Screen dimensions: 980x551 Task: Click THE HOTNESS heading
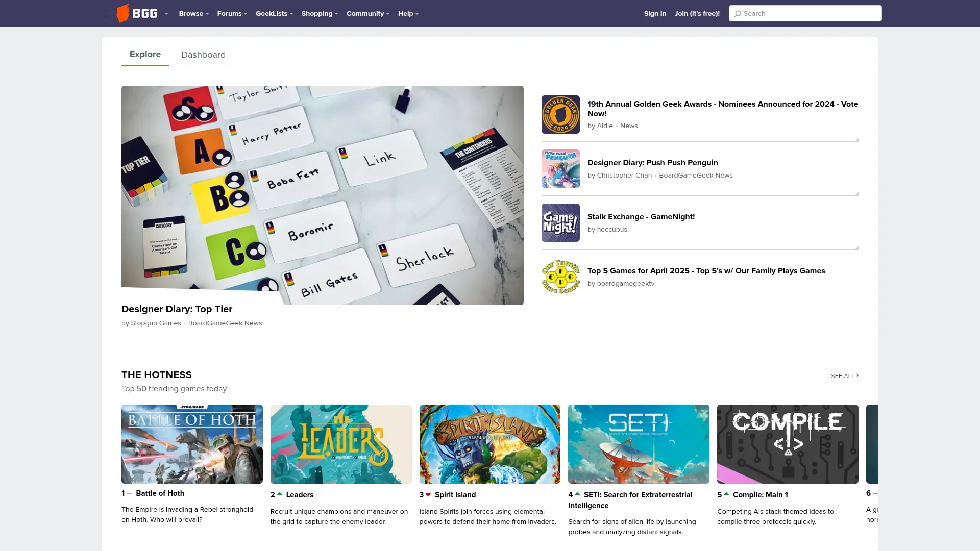point(157,375)
